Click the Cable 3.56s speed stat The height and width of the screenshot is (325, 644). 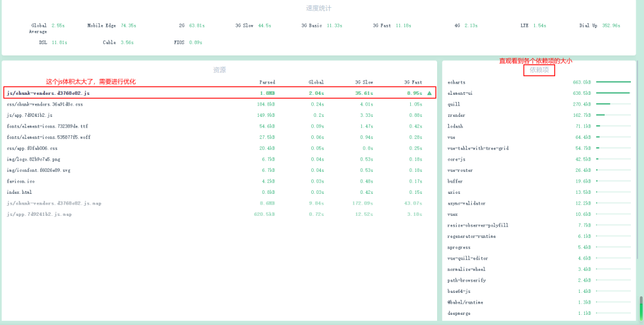(x=118, y=42)
